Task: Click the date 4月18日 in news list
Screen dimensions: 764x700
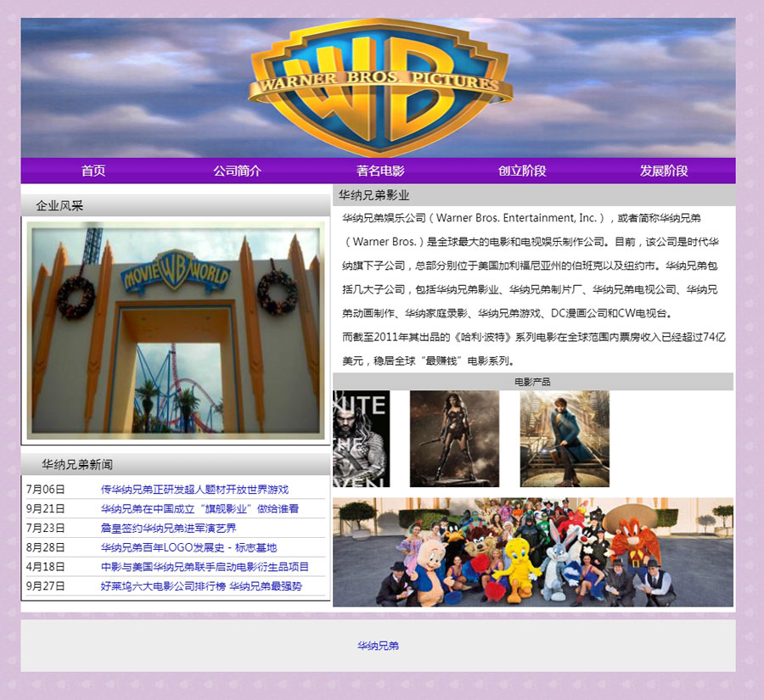Action: [45, 567]
